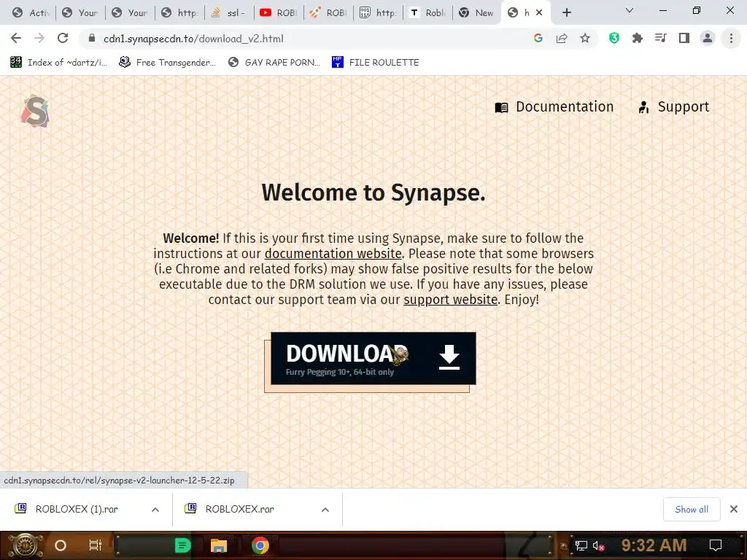Expand options for ROBLOXEX.rar
The width and height of the screenshot is (747, 560).
pyautogui.click(x=325, y=510)
